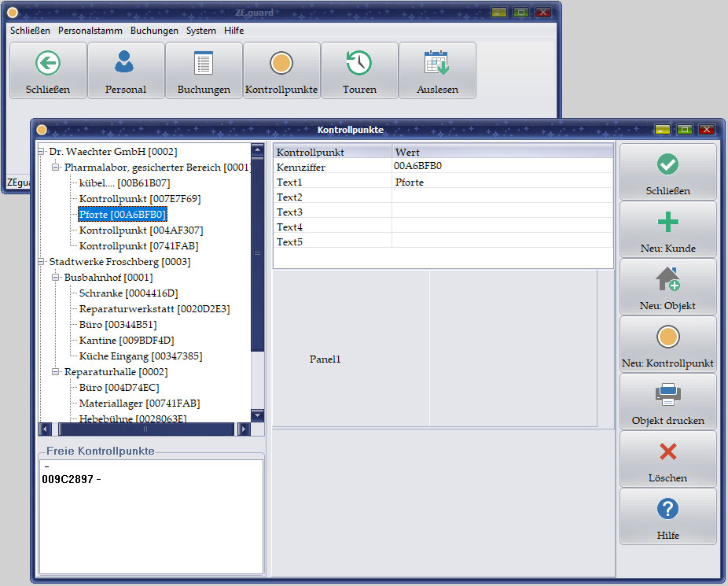Collapse the Busbahnhof [0001] node
This screenshot has width=728, height=586.
click(57, 278)
